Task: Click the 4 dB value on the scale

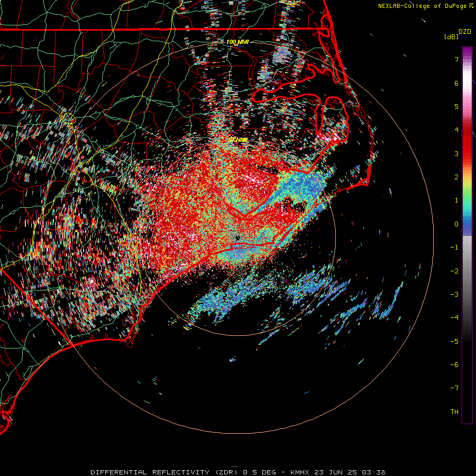Action: pos(456,130)
